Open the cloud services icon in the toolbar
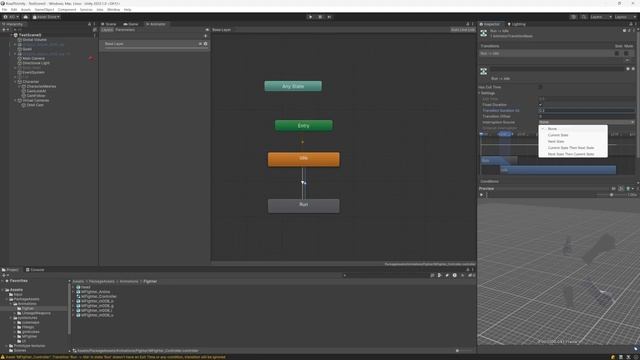640x360 pixels. pos(26,17)
